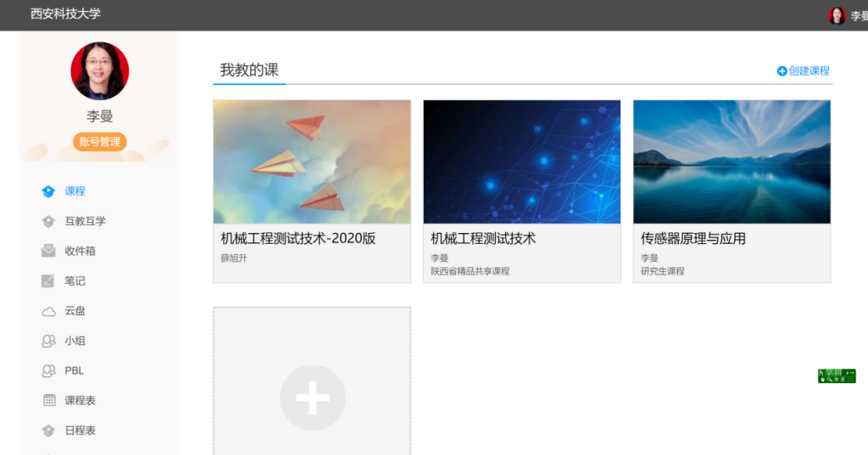The height and width of the screenshot is (455, 868).
Task: Open the 课程表 calendar icon
Action: (x=49, y=401)
